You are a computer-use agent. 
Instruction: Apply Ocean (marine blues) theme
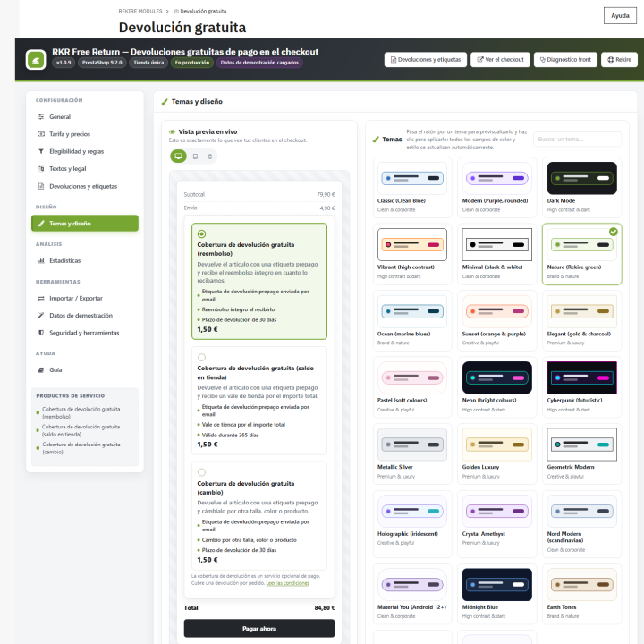[x=412, y=321]
